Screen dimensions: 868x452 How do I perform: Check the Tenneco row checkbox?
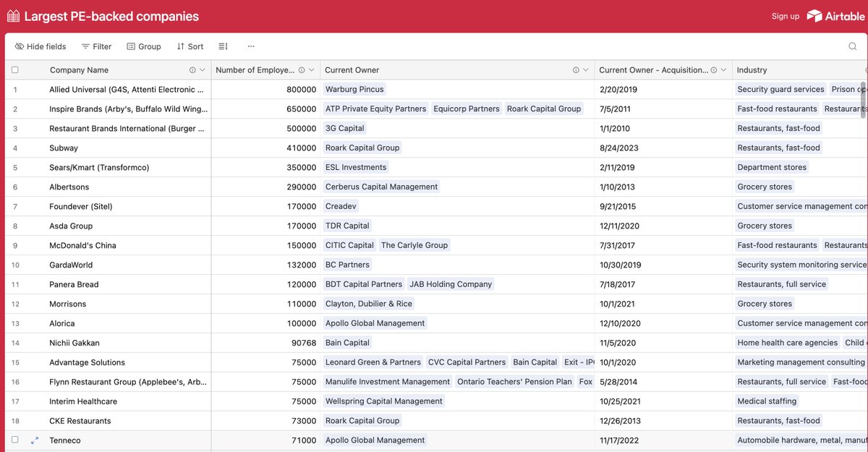tap(14, 440)
